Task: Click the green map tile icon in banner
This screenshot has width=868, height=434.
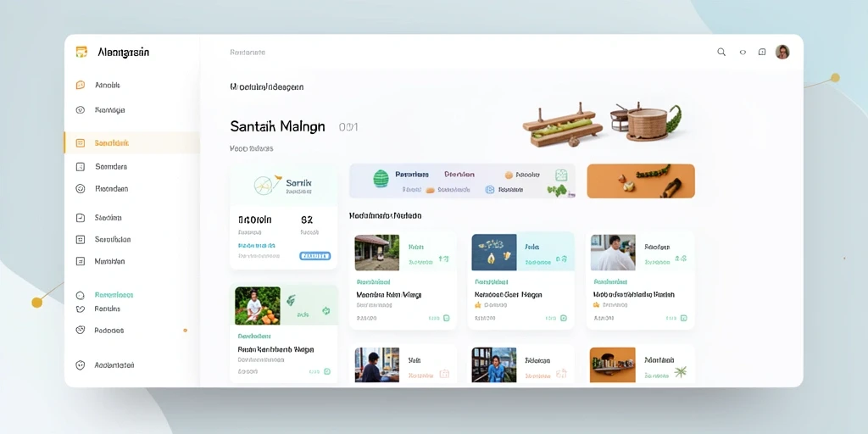Action: point(561,175)
